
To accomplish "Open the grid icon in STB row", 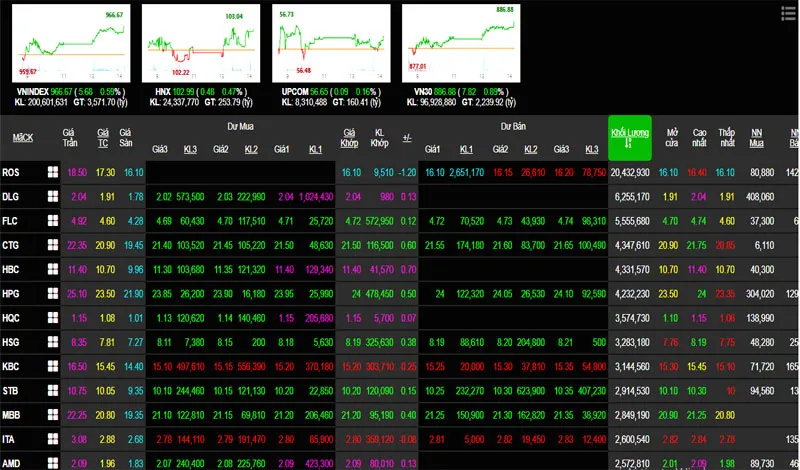I will [53, 390].
